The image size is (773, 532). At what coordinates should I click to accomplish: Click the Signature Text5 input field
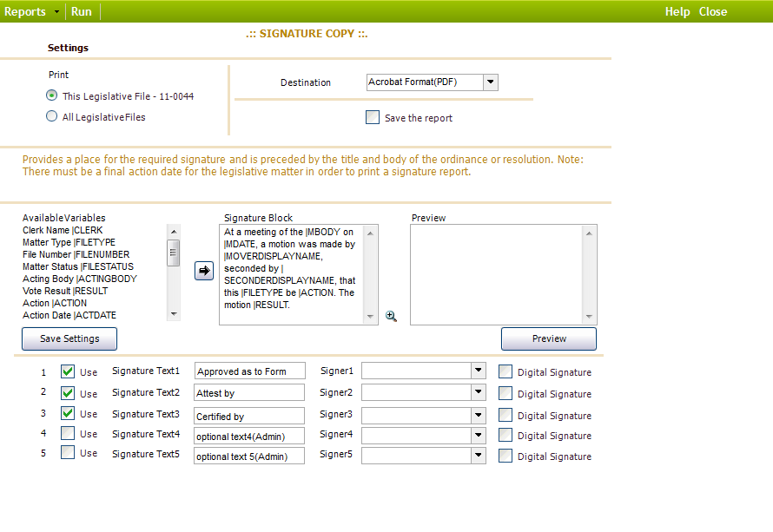pos(249,456)
